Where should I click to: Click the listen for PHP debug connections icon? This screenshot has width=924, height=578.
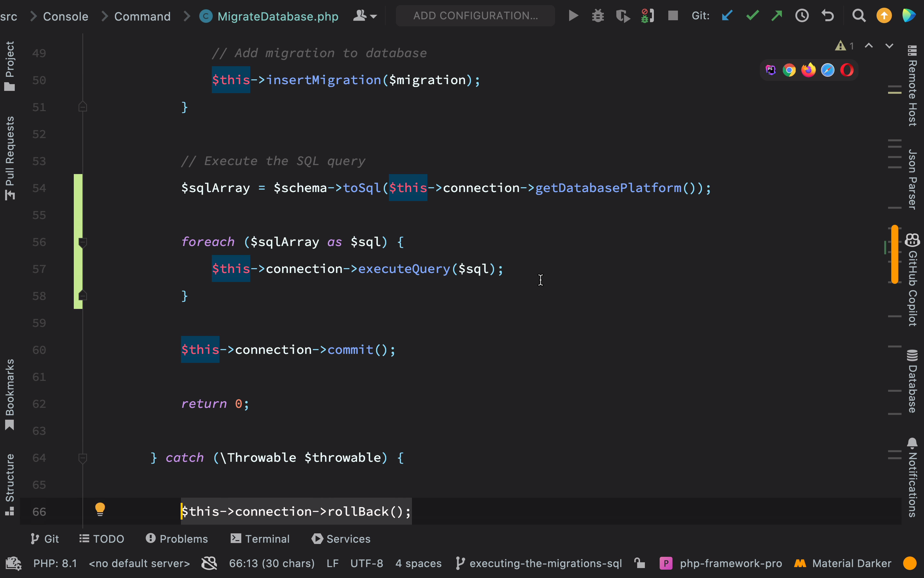pos(647,16)
